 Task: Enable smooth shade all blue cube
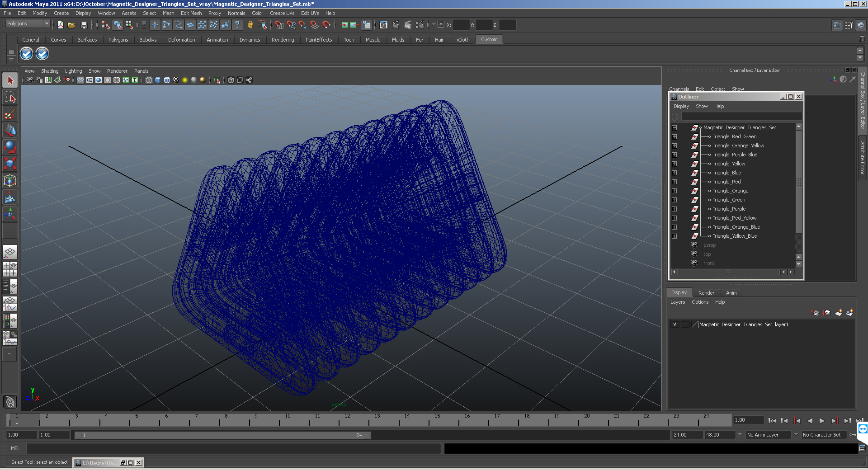(x=158, y=80)
